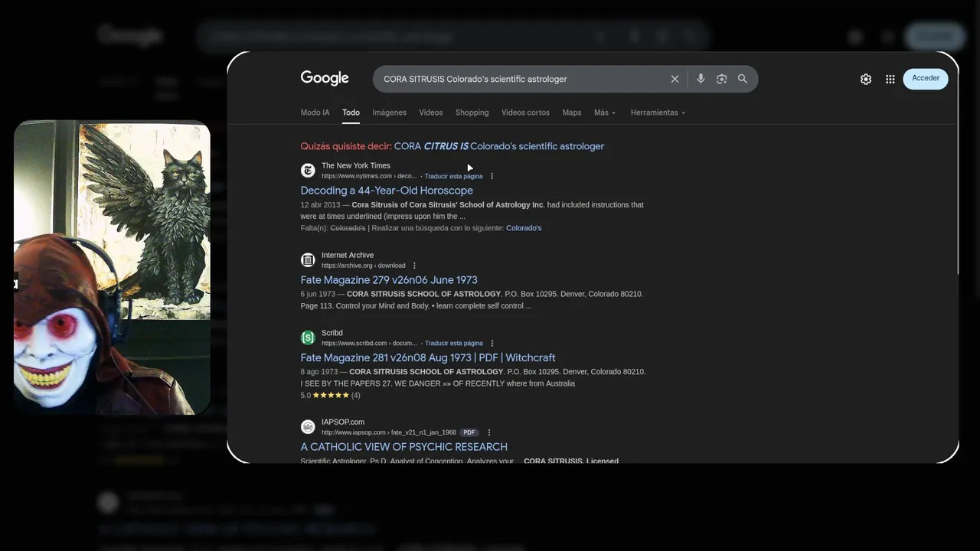Click Traducir esta página for New York Times result

click(x=453, y=176)
